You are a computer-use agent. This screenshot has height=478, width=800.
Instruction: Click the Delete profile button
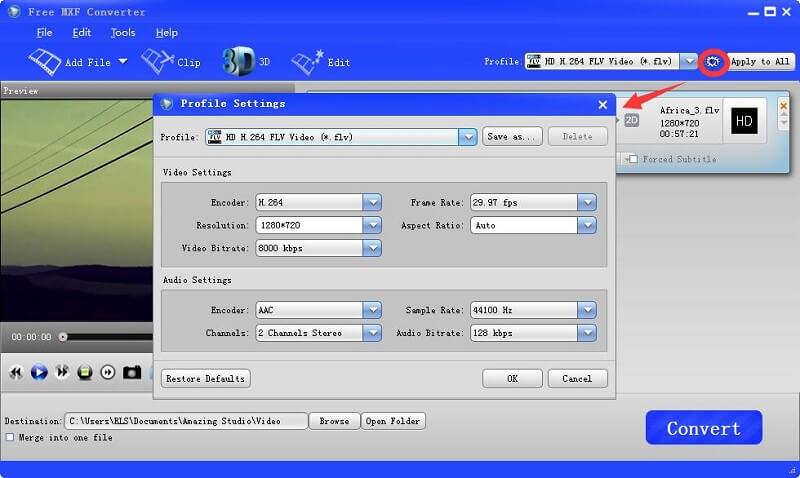(x=578, y=137)
